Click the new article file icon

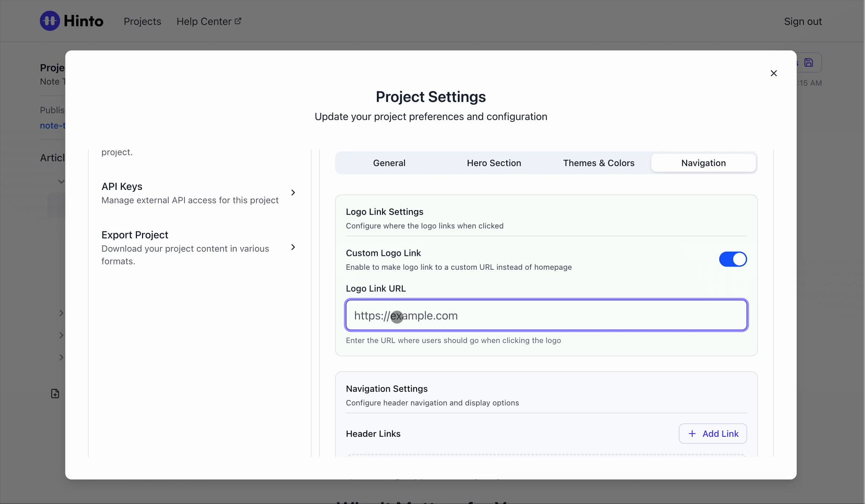pyautogui.click(x=55, y=393)
